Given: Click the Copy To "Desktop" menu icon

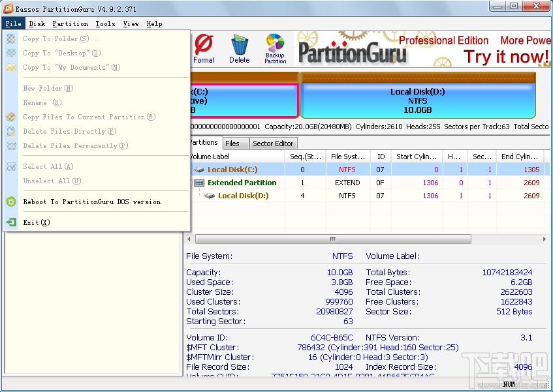Looking at the screenshot, I should 11,53.
